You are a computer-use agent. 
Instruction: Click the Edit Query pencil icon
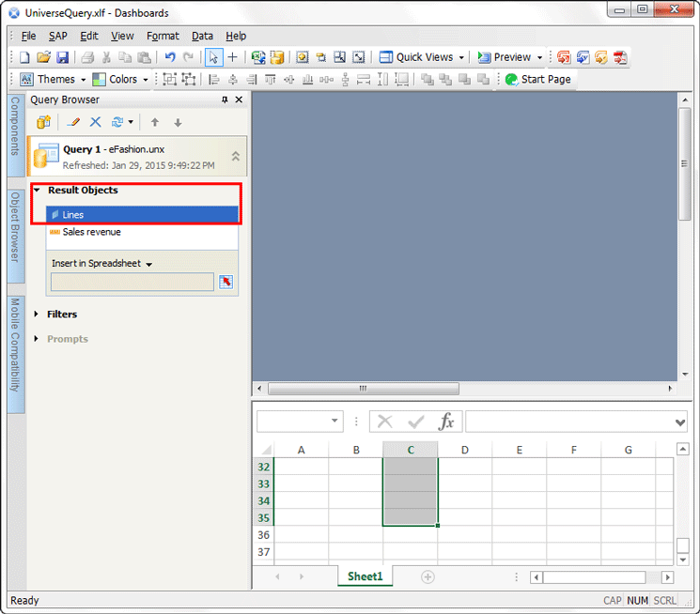pyautogui.click(x=74, y=122)
